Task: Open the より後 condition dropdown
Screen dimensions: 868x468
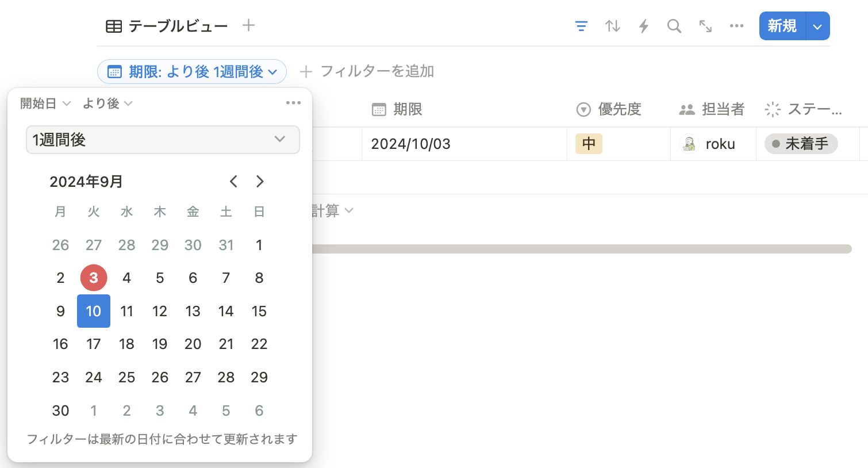Action: click(107, 103)
